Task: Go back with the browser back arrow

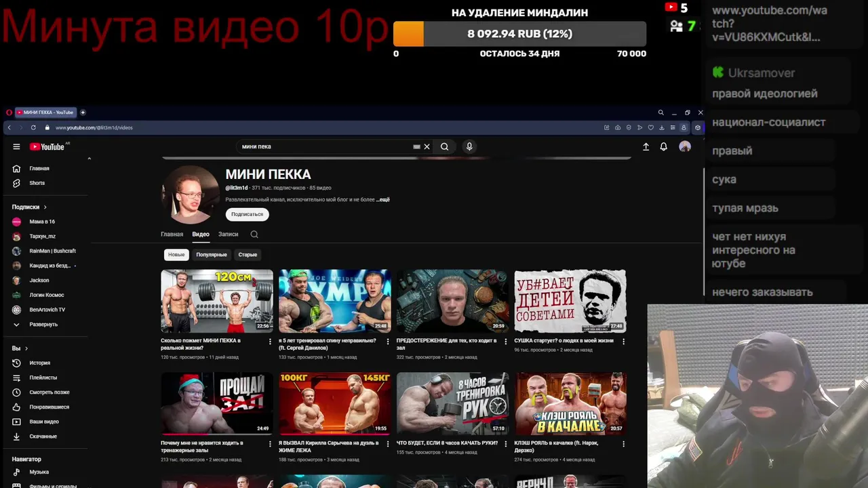Action: [x=9, y=127]
